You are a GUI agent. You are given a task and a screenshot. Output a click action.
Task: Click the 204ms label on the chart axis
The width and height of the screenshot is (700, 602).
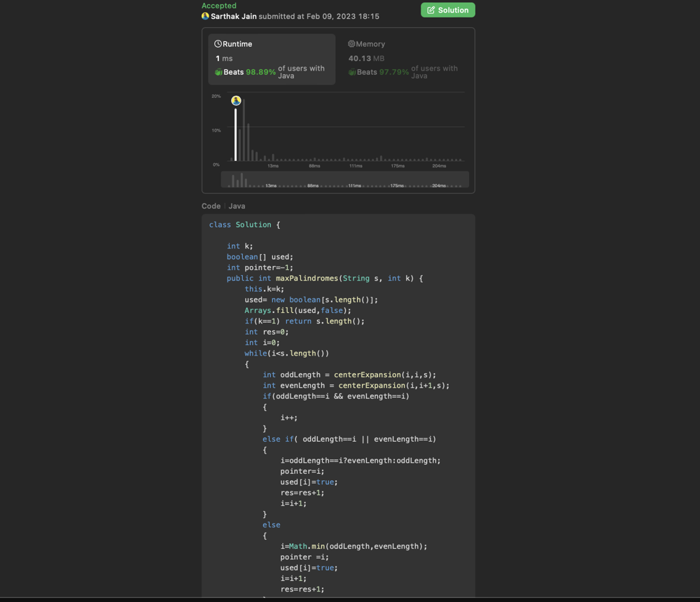click(x=439, y=166)
